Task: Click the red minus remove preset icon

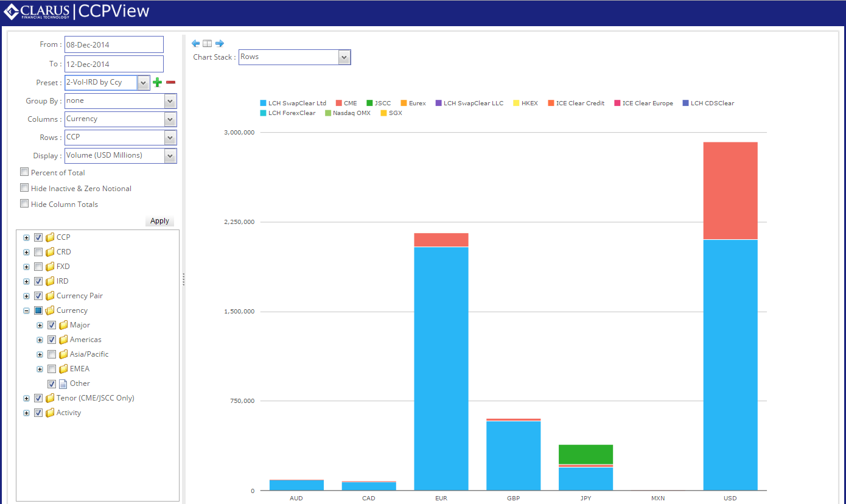Action: 171,82
